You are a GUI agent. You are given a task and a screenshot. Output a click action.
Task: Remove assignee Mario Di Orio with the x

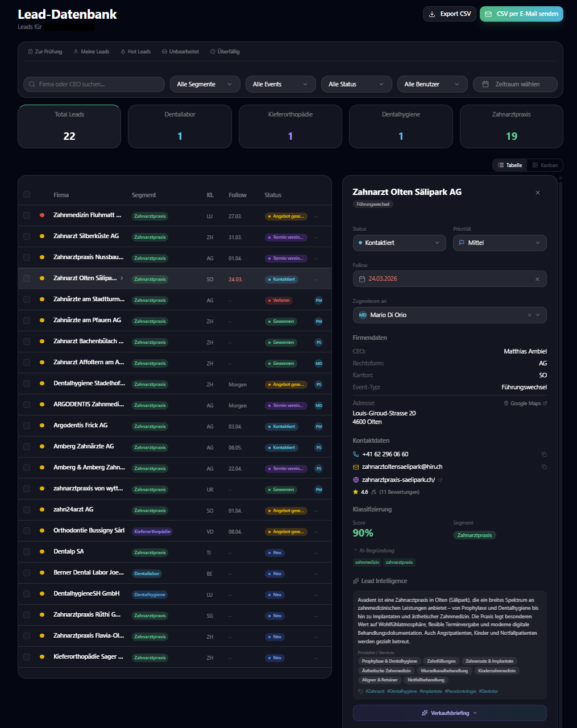pyautogui.click(x=529, y=315)
